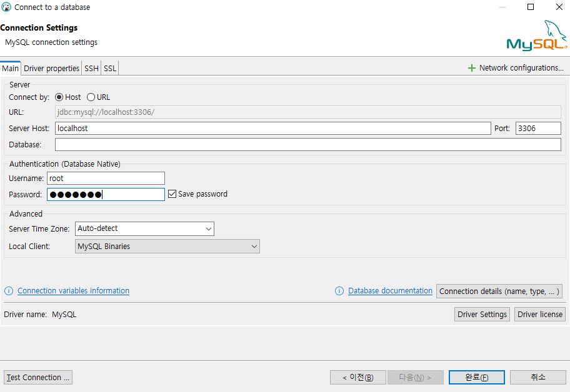Switch to the Main tab
The image size is (570, 392).
10,68
